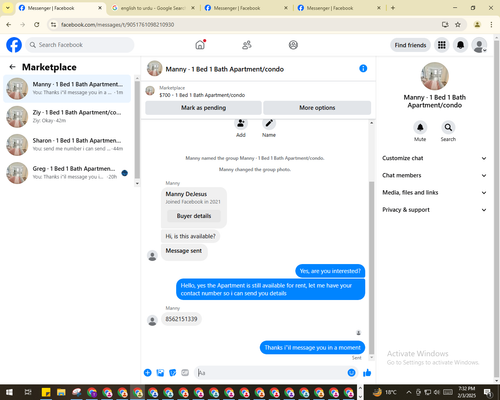Open the Windows Start menu
The height and width of the screenshot is (400, 500).
click(x=9, y=392)
